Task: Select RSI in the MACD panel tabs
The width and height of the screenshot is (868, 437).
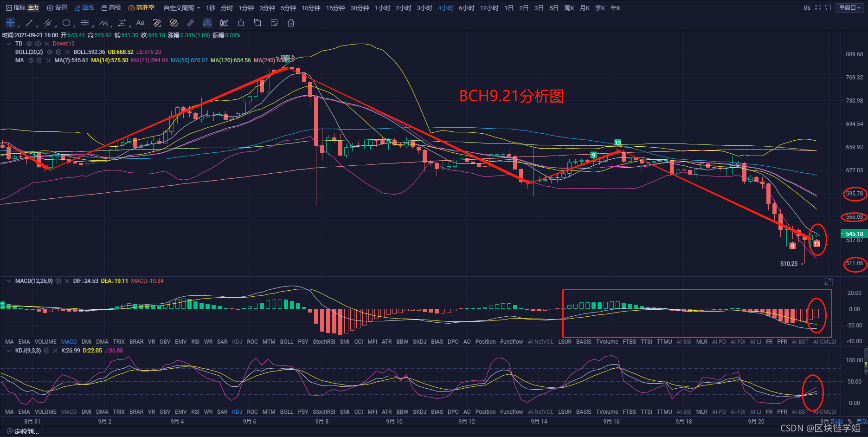Action: pyautogui.click(x=195, y=342)
